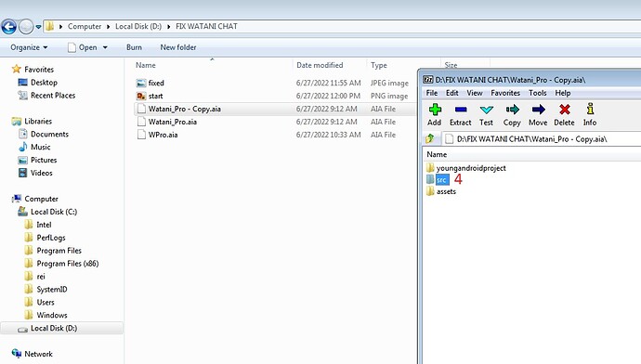This screenshot has width=641, height=364.
Task: Open Local Disk (C:) in navigation pane
Action: (x=54, y=212)
